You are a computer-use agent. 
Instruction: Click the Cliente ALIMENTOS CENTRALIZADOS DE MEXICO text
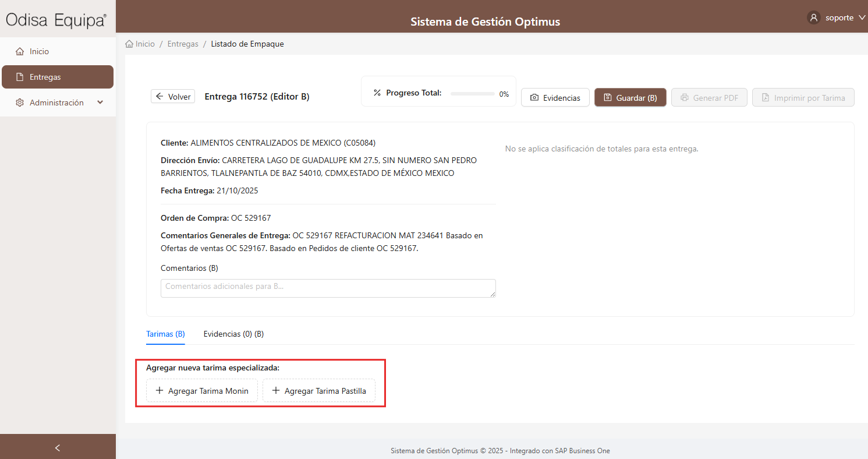[268, 143]
